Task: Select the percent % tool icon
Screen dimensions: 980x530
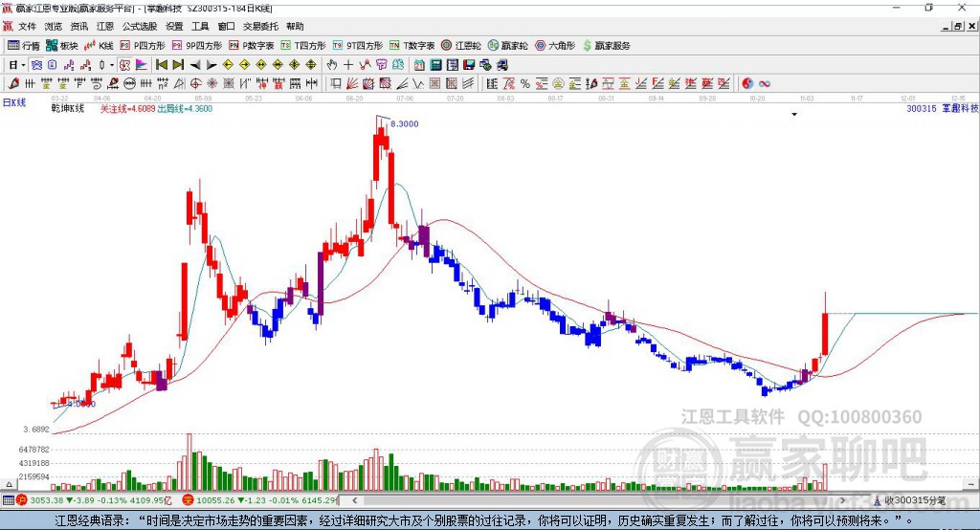Action: (525, 84)
